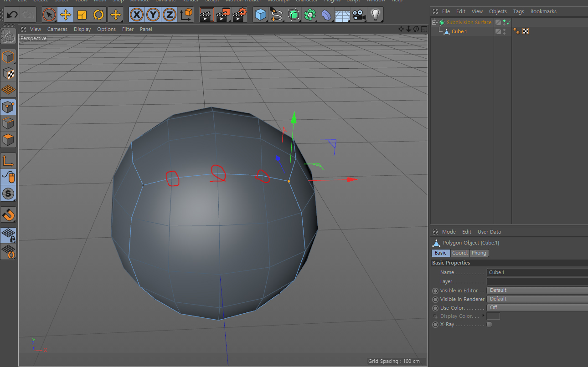Switch to Model mode (cube icon)

click(8, 57)
